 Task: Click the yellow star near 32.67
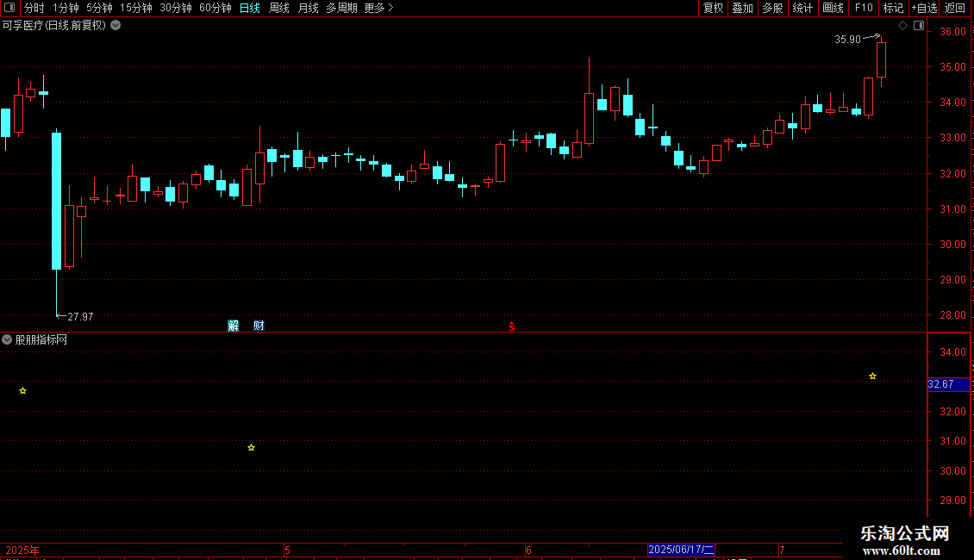pos(873,376)
